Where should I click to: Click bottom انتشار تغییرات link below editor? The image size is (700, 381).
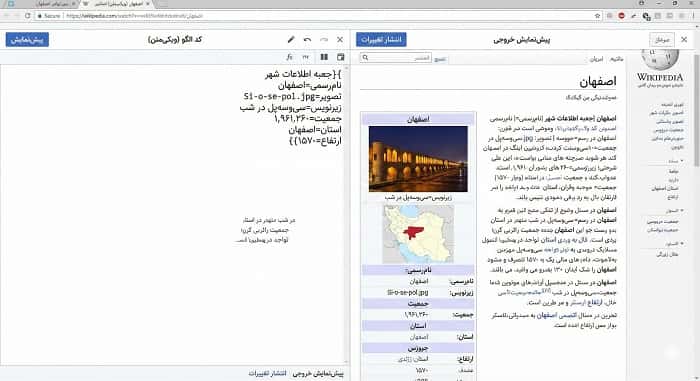(267, 373)
